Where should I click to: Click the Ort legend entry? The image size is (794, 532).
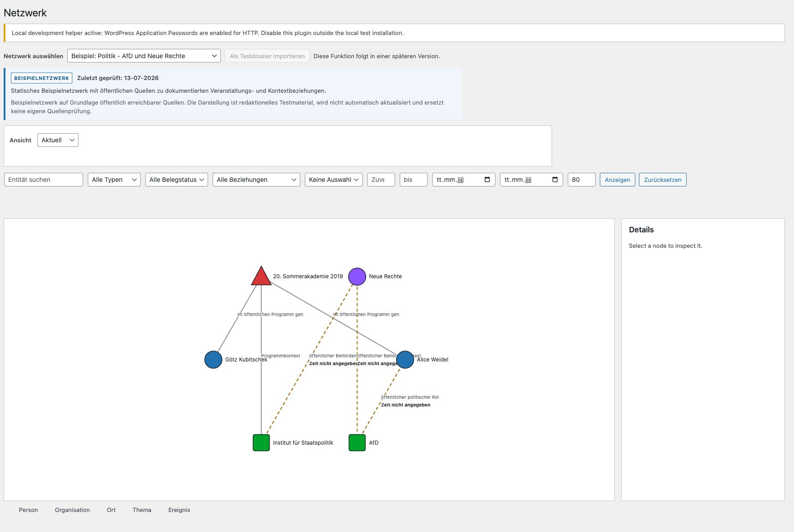111,510
